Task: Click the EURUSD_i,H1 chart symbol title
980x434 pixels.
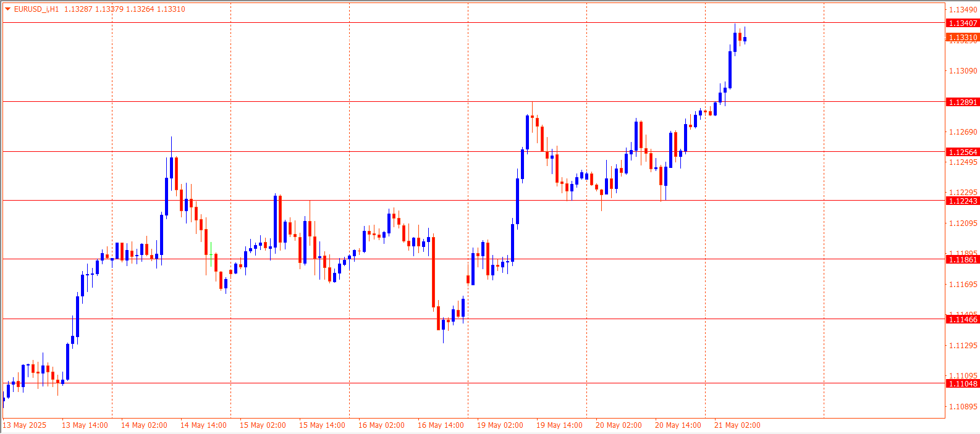Action: pyautogui.click(x=36, y=9)
